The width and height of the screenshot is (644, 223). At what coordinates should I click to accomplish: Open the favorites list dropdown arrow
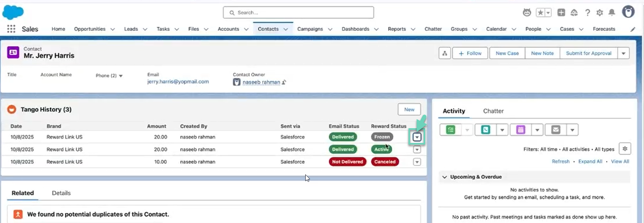coord(548,12)
